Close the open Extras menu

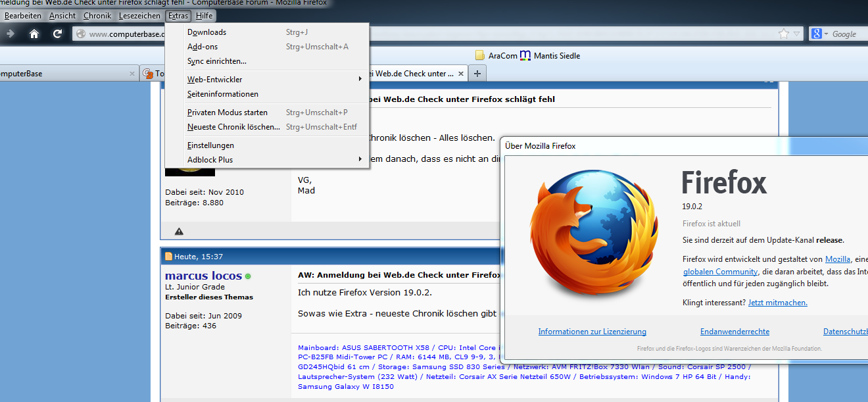click(178, 16)
